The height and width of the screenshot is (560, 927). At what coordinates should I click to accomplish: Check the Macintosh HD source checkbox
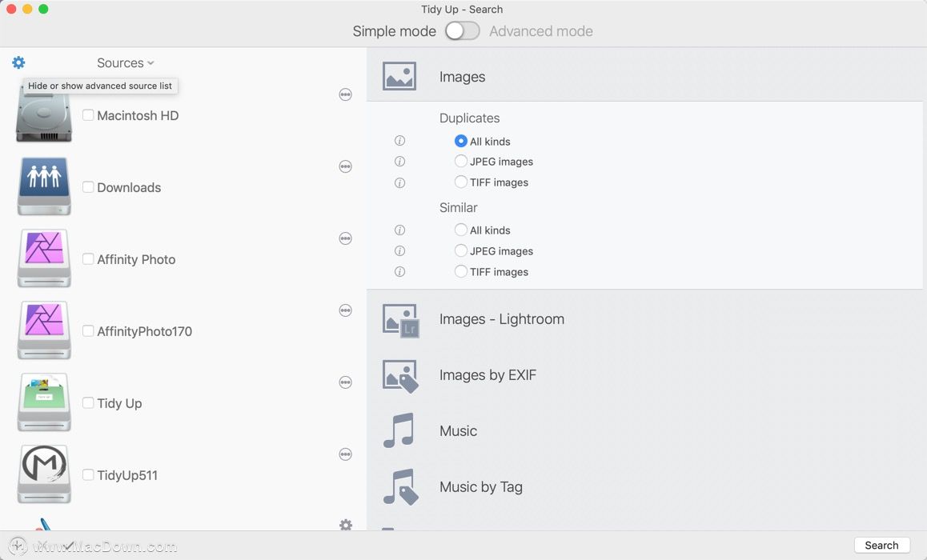[x=88, y=115]
